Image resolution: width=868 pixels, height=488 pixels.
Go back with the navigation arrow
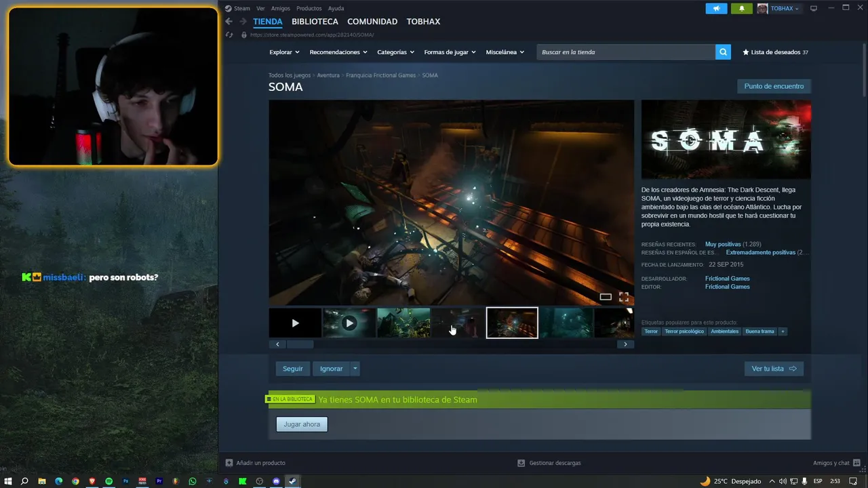(x=229, y=22)
